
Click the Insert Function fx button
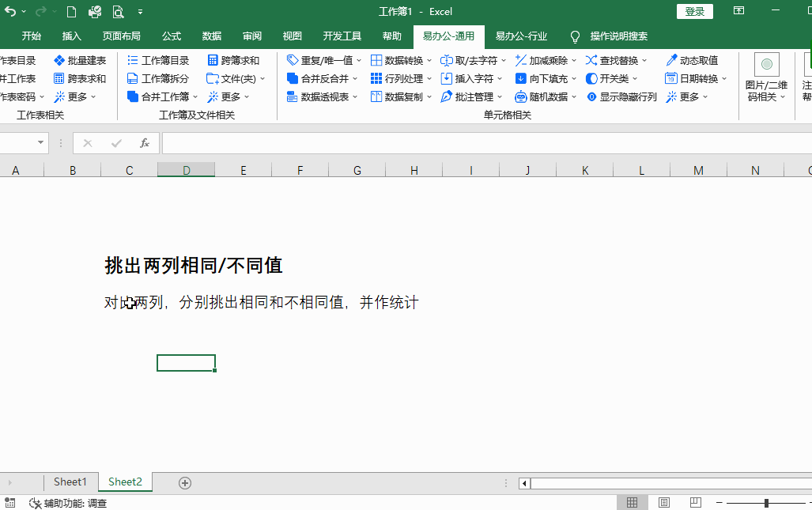(145, 143)
